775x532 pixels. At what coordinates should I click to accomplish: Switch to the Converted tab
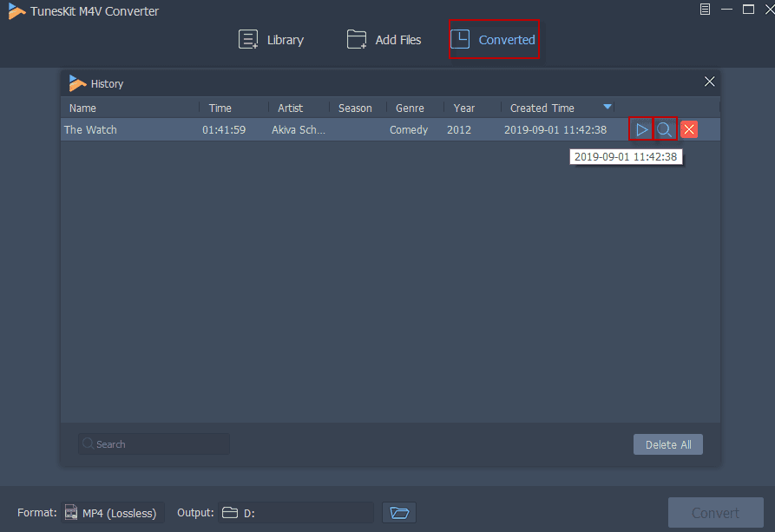(x=493, y=40)
